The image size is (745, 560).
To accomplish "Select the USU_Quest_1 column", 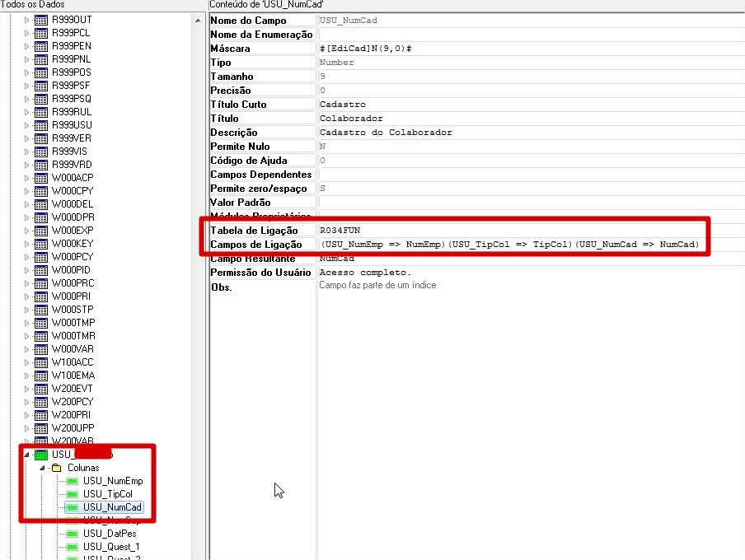I will pyautogui.click(x=111, y=547).
